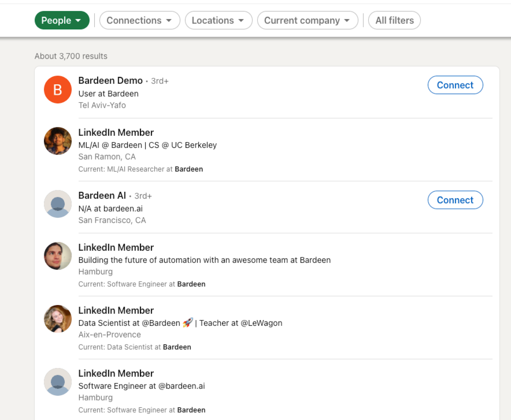Open the Locations filter dropdown
The image size is (511, 420).
click(218, 20)
